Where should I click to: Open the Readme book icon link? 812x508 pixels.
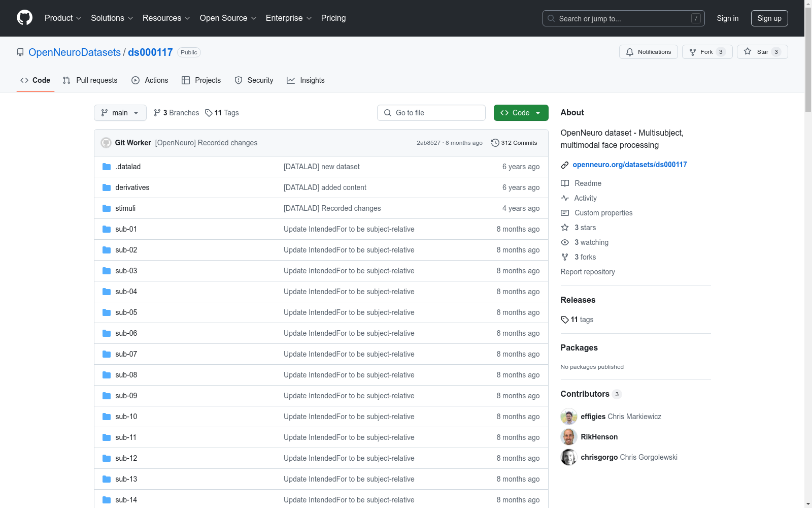(581, 183)
